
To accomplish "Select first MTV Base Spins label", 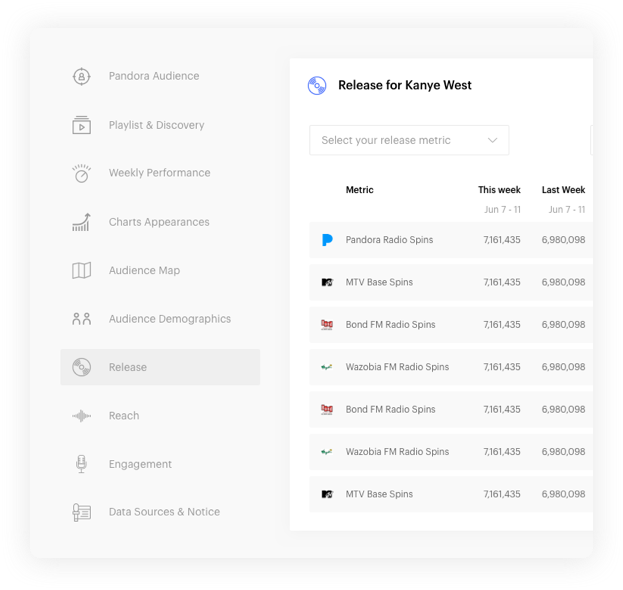I will 379,282.
